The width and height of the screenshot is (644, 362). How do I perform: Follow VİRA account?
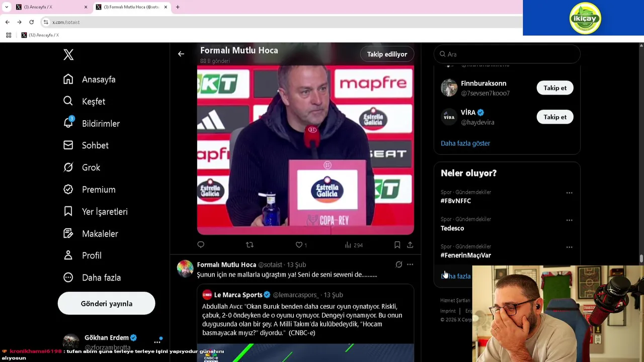555,117
